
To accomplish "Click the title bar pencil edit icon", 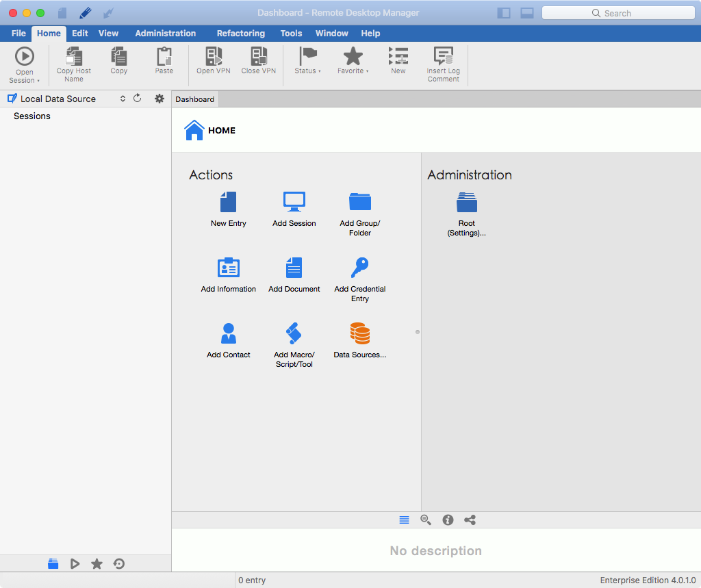I will point(86,13).
